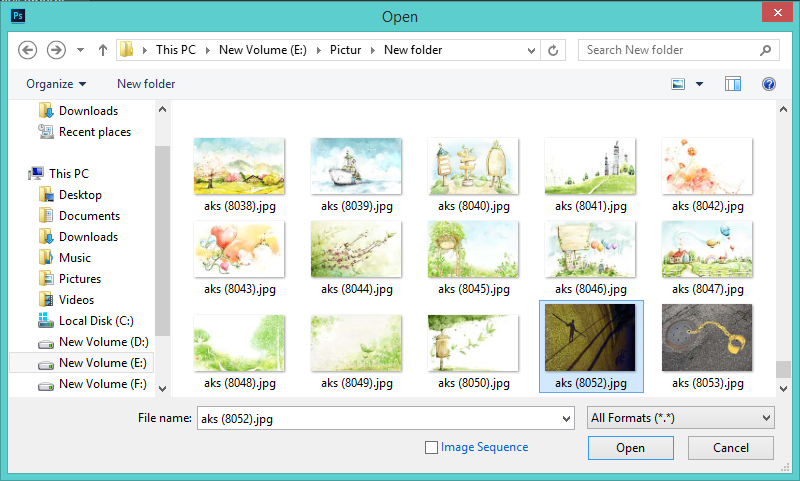Open the All Formats file type dropdown
800x481 pixels.
[x=680, y=418]
